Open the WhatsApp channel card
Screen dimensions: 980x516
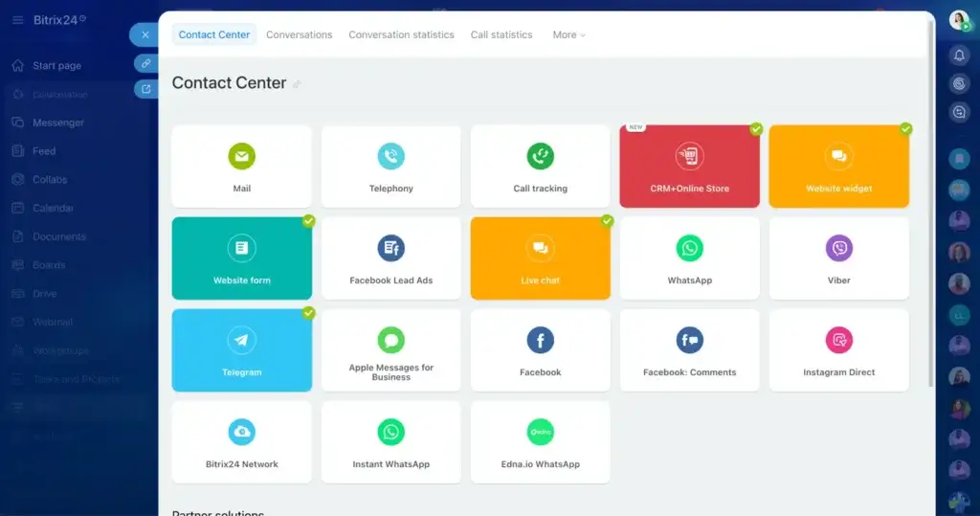[x=689, y=258]
